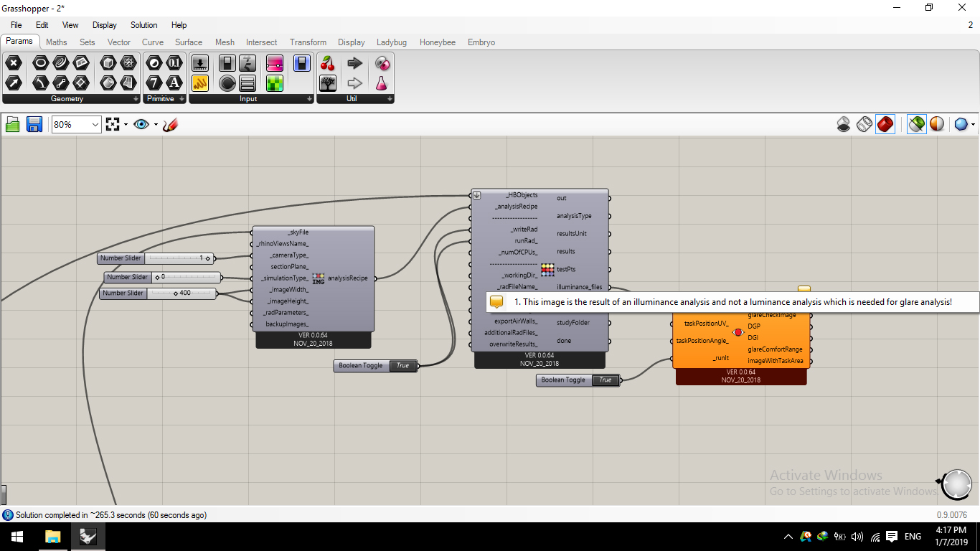Screen dimensions: 980x551
Task: Select the Point parameter hexagon icon
Action: [14, 63]
